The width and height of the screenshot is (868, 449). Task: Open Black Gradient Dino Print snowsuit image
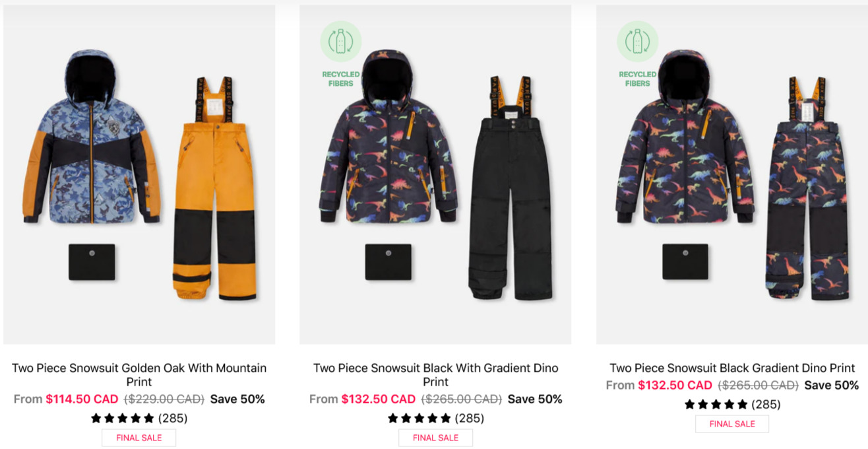(x=732, y=174)
